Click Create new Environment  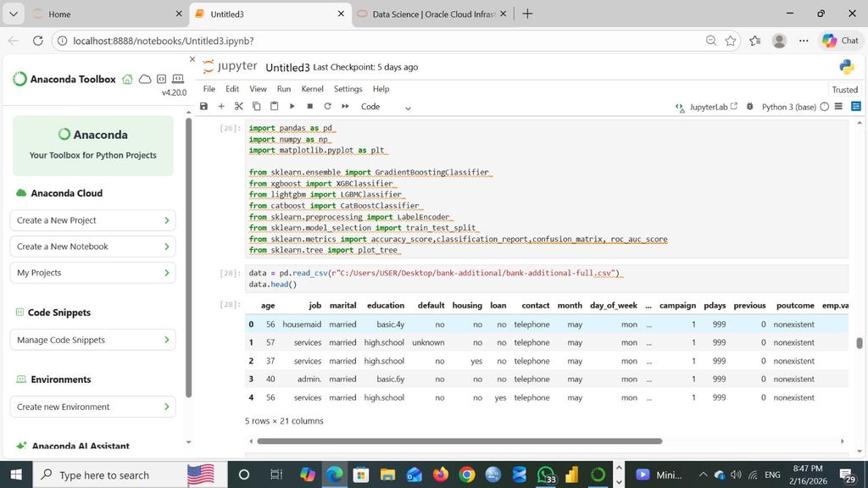tap(92, 407)
